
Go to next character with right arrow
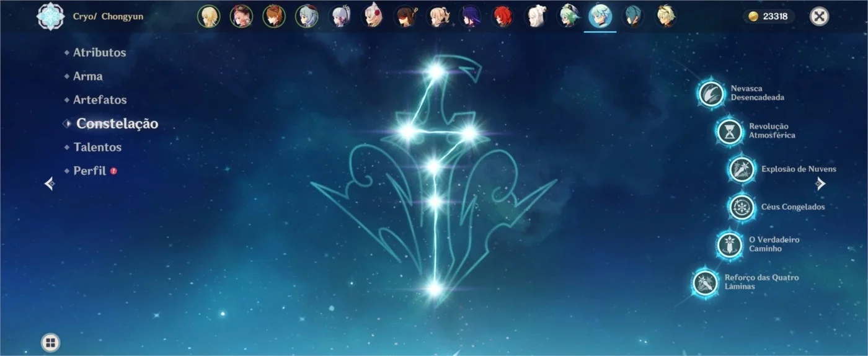tap(820, 184)
